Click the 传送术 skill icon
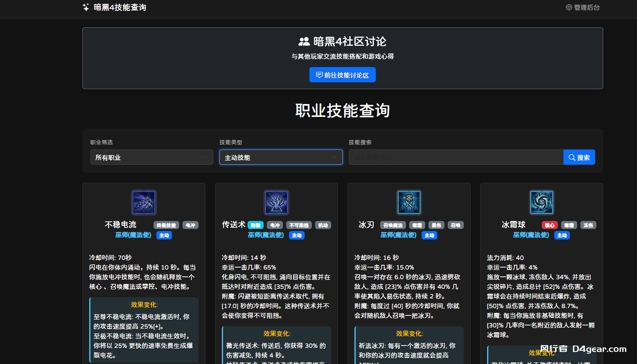 pos(277,202)
